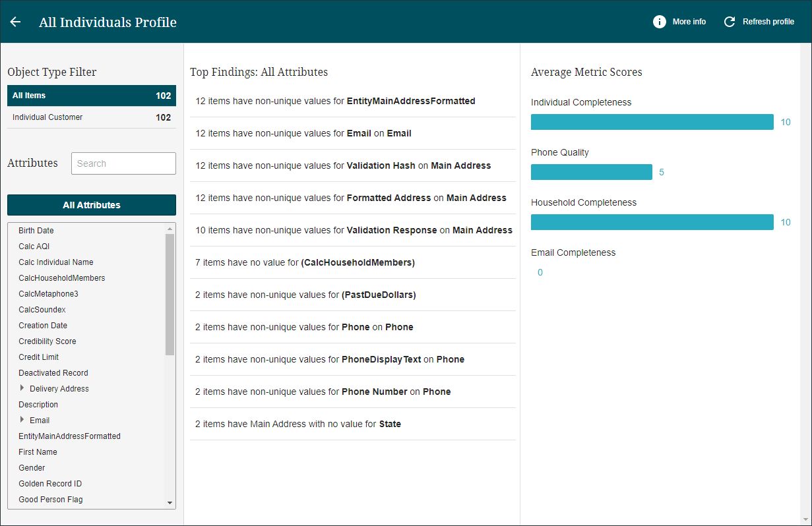Open finding about Main Address missing State
This screenshot has width=812, height=526.
(298, 424)
